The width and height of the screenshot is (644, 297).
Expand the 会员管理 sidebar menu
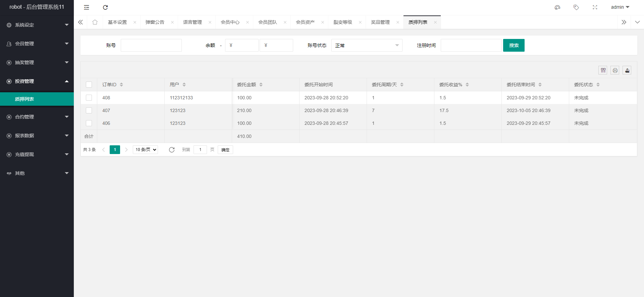click(x=37, y=44)
